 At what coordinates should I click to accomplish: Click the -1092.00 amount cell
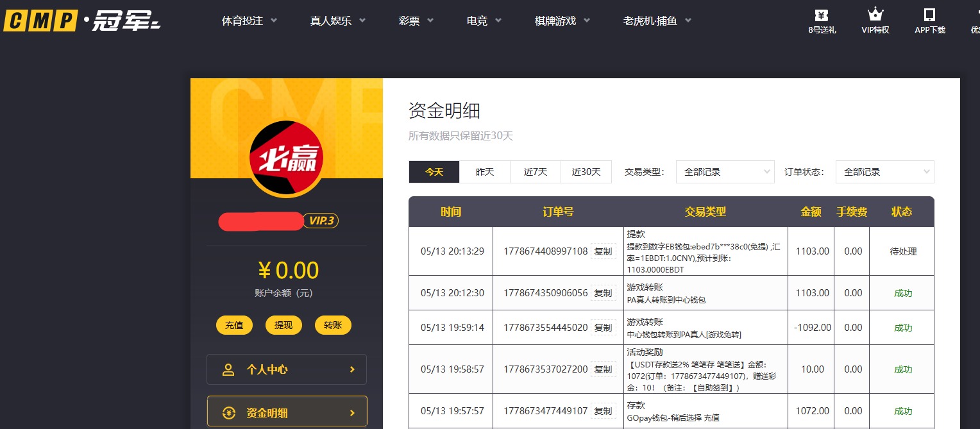click(812, 328)
